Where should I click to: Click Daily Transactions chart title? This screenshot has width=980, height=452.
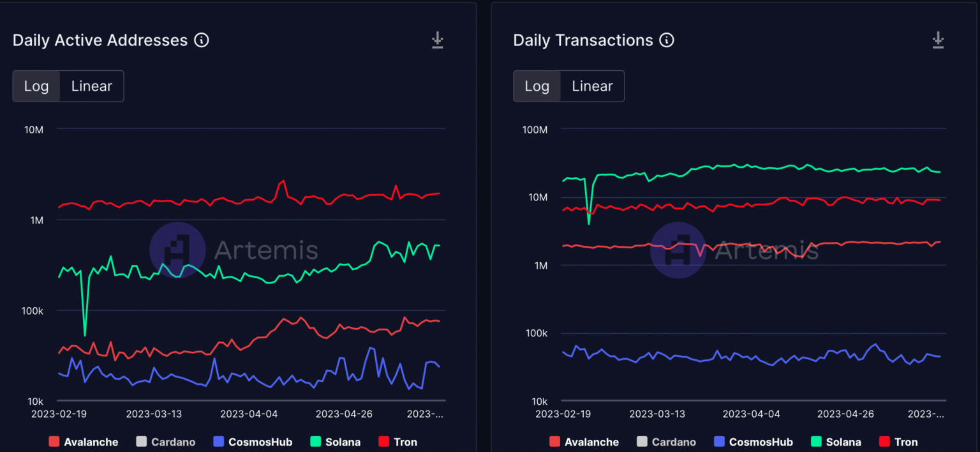click(x=583, y=40)
